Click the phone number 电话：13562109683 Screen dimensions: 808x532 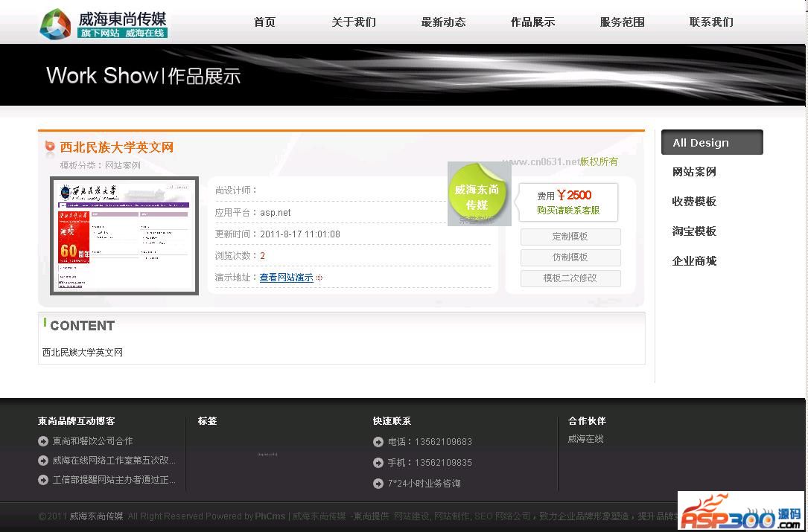[430, 442]
